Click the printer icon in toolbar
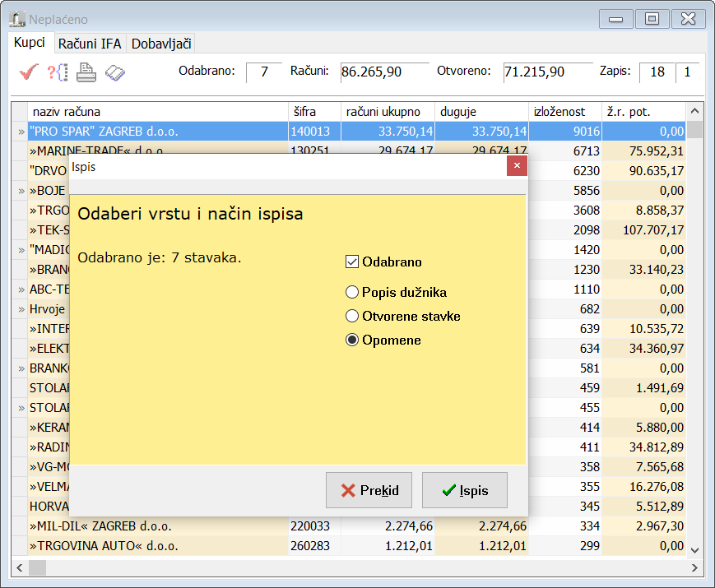 [86, 72]
